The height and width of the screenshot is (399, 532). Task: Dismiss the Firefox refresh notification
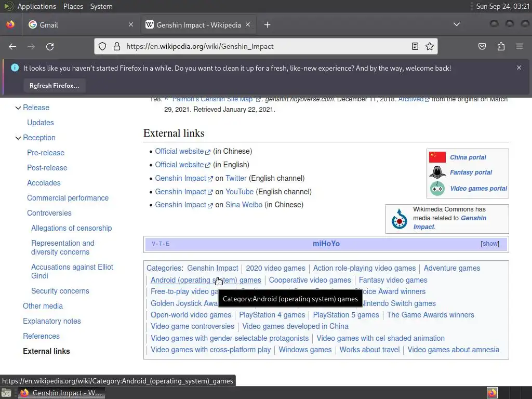point(519,68)
